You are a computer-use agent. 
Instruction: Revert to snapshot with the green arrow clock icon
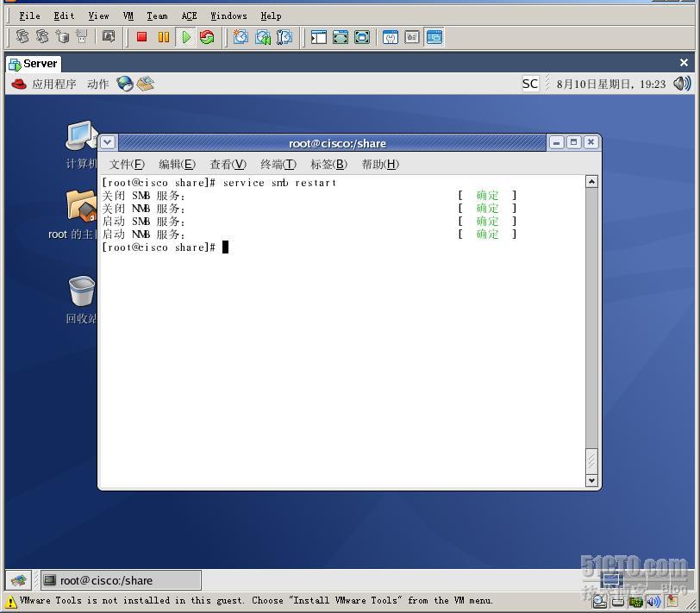click(x=263, y=37)
